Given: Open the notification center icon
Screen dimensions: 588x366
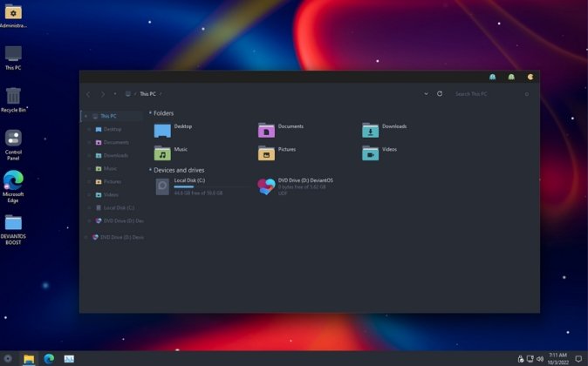Looking at the screenshot, I should [x=578, y=359].
